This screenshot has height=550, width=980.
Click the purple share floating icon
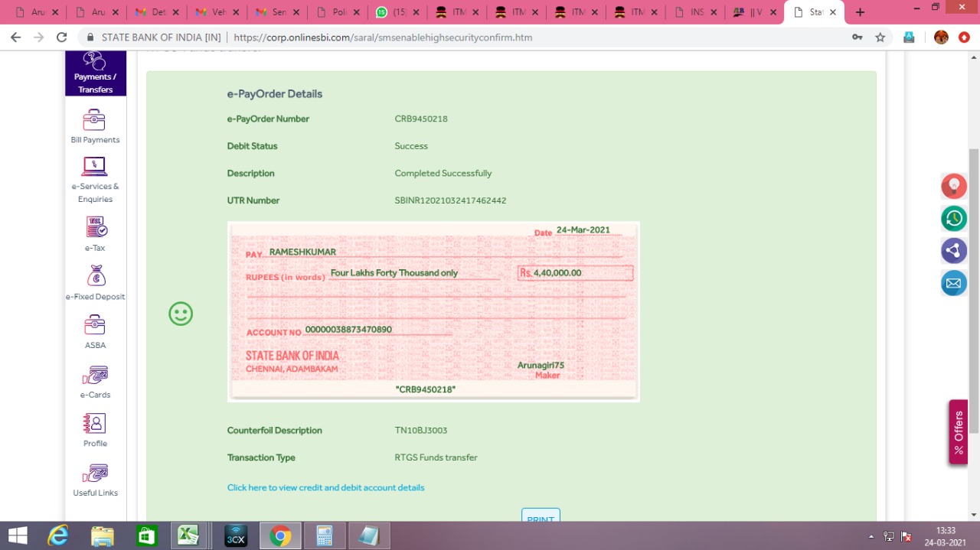coord(954,250)
